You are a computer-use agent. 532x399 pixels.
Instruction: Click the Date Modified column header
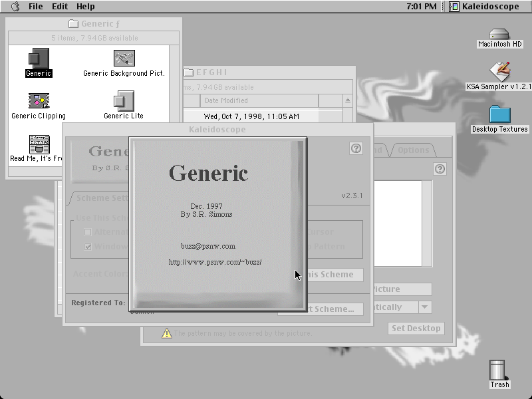tap(259, 100)
